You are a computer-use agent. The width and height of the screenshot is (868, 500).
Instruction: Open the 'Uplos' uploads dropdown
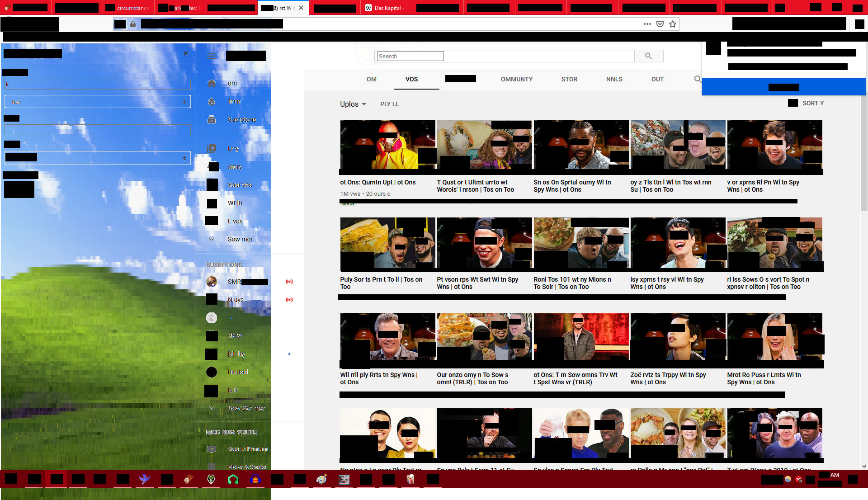click(353, 104)
